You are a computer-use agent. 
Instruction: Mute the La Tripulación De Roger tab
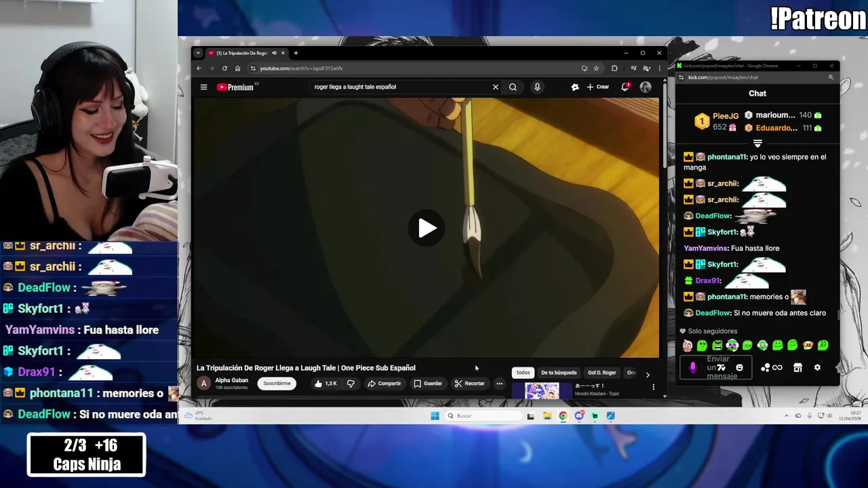click(274, 53)
